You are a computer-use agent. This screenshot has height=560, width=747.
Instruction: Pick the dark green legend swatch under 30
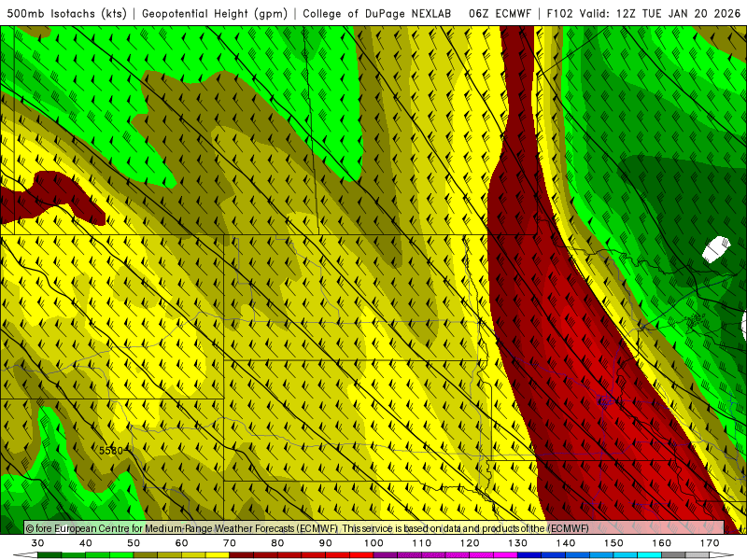tap(49, 555)
